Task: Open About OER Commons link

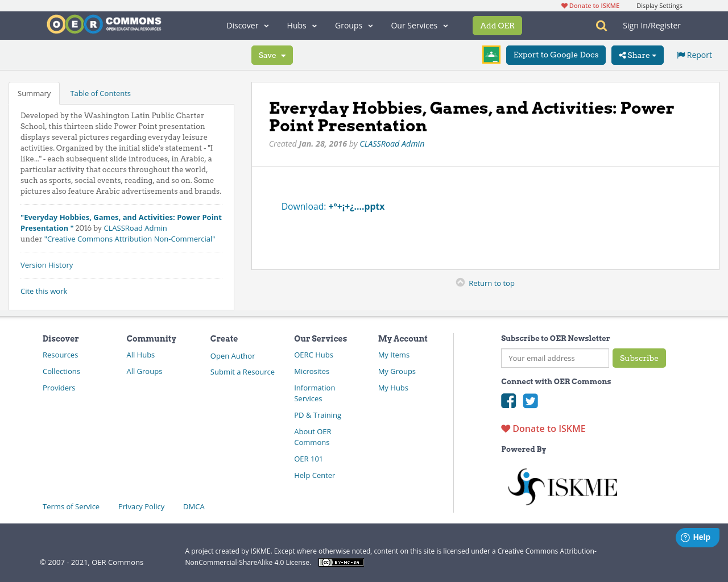Action: [313, 437]
